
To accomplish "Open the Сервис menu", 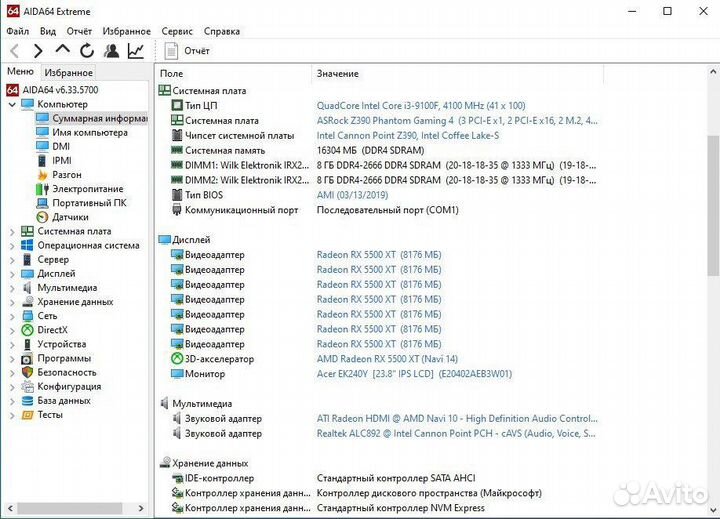I will (177, 31).
